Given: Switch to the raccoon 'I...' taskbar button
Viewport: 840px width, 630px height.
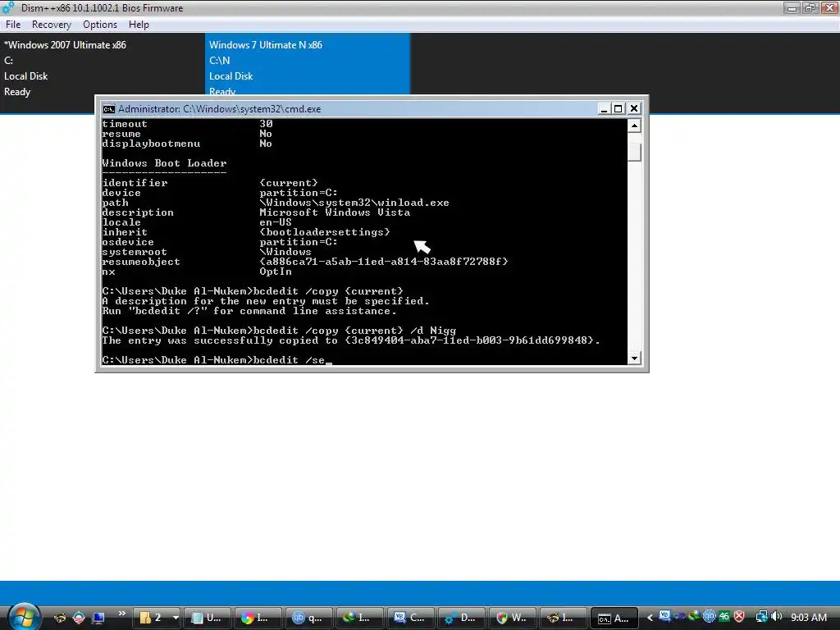Looking at the screenshot, I should coord(563,618).
